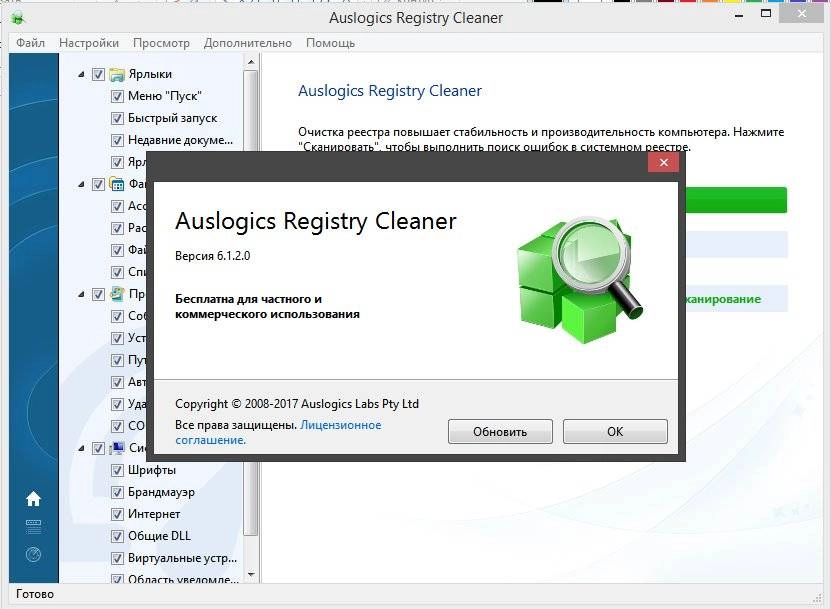Screen dimensions: 831x609
Task: Click the tree panel scroll down arrow
Action: pyautogui.click(x=251, y=575)
